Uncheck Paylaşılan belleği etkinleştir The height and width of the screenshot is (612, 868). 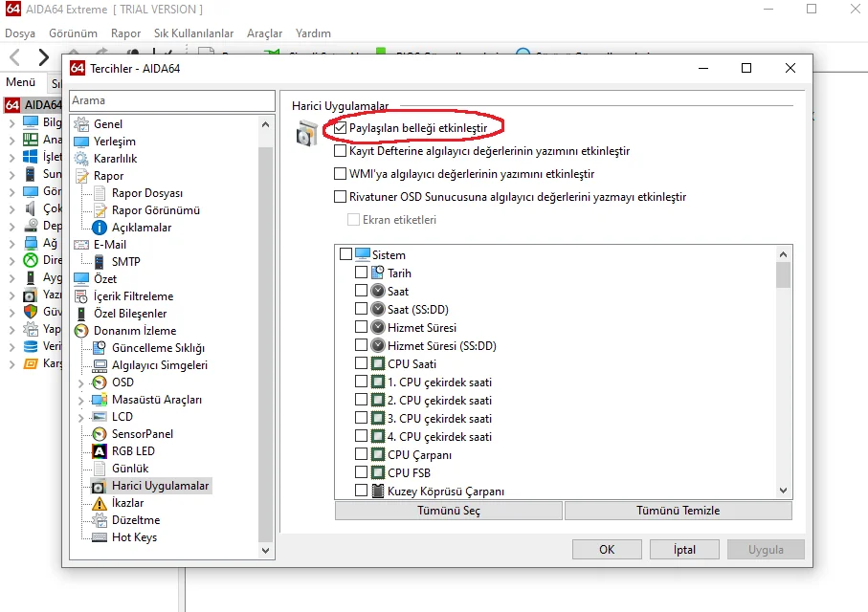pos(341,128)
